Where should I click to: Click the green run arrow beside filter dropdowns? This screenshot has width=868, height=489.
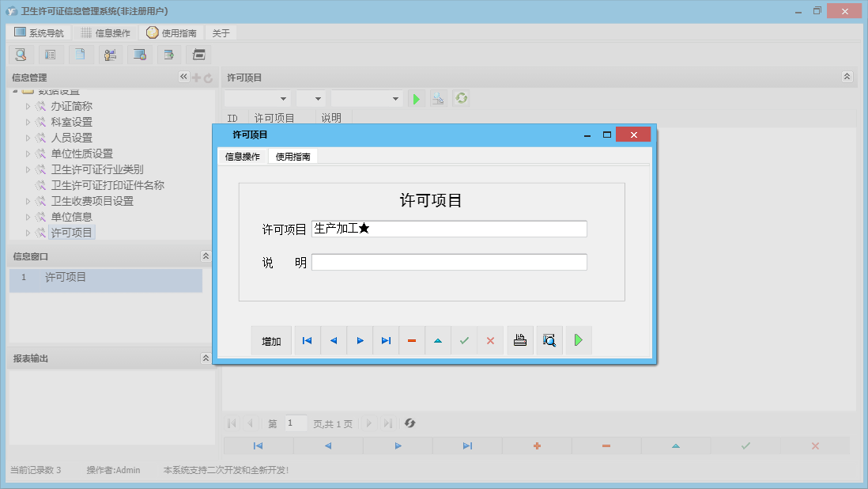417,97
